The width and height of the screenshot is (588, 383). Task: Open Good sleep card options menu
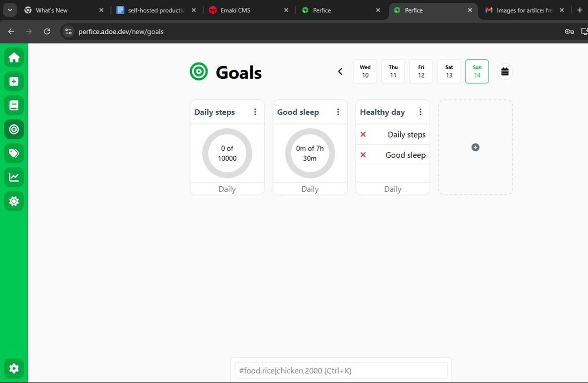(x=338, y=112)
